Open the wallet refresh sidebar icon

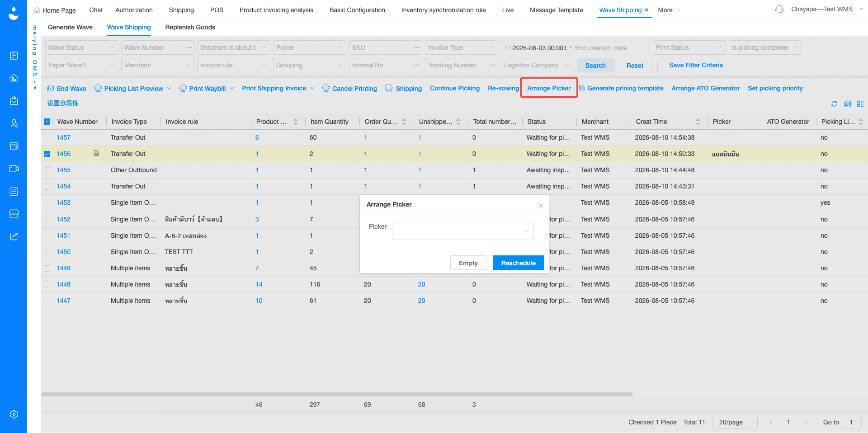click(x=14, y=146)
